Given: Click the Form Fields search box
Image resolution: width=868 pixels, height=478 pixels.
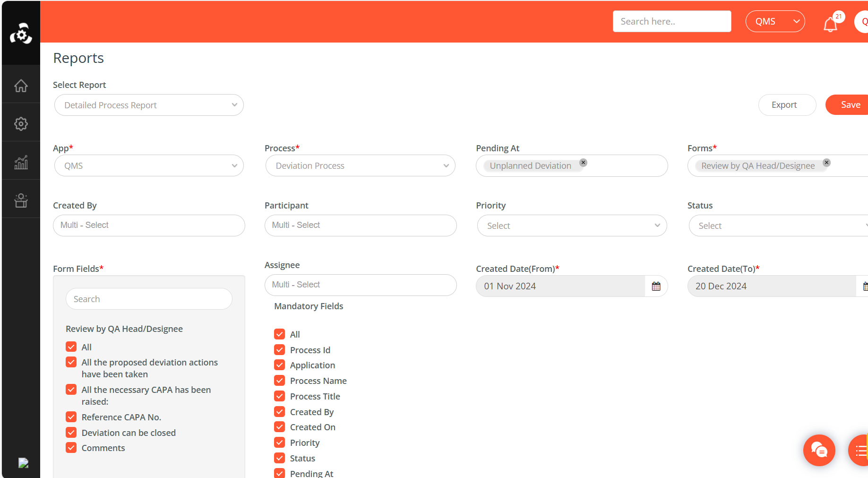Looking at the screenshot, I should [149, 299].
